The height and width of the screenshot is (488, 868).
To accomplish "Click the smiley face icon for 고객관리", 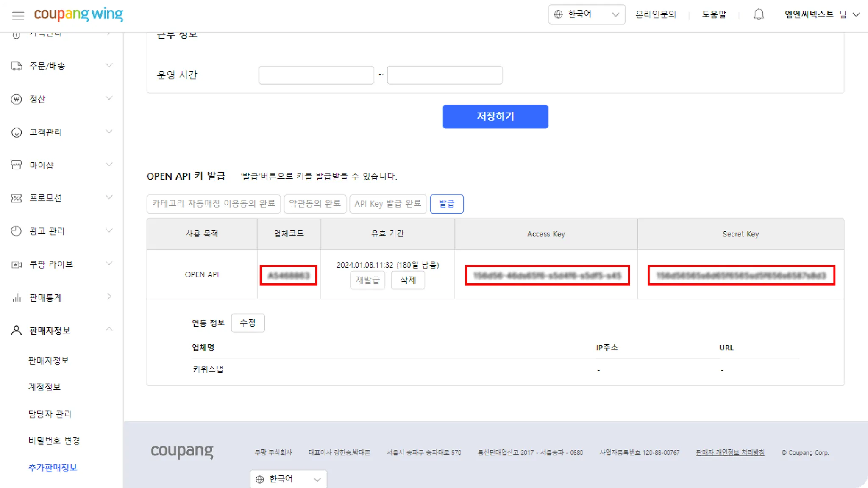I will click(17, 133).
